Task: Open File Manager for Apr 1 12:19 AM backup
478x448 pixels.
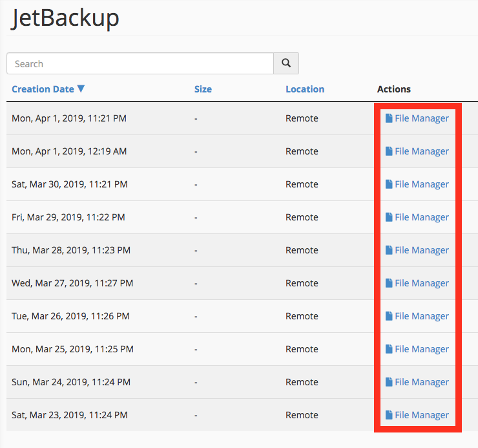Action: click(x=417, y=151)
